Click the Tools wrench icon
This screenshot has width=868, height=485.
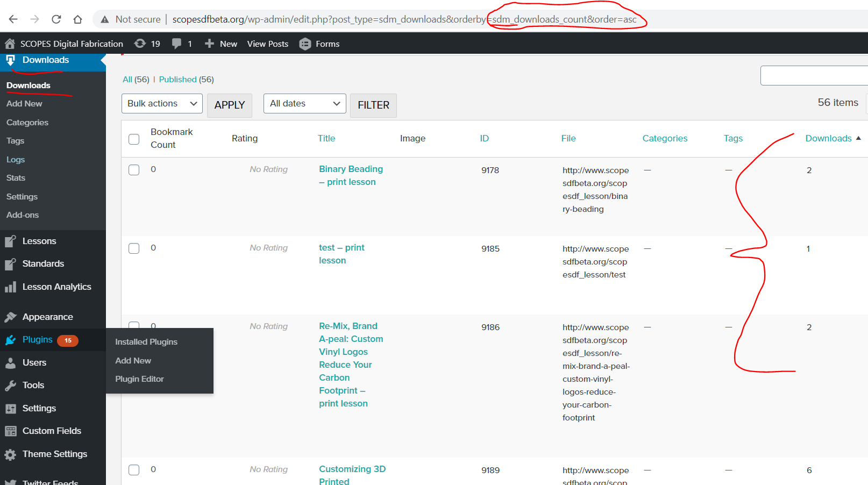point(10,386)
